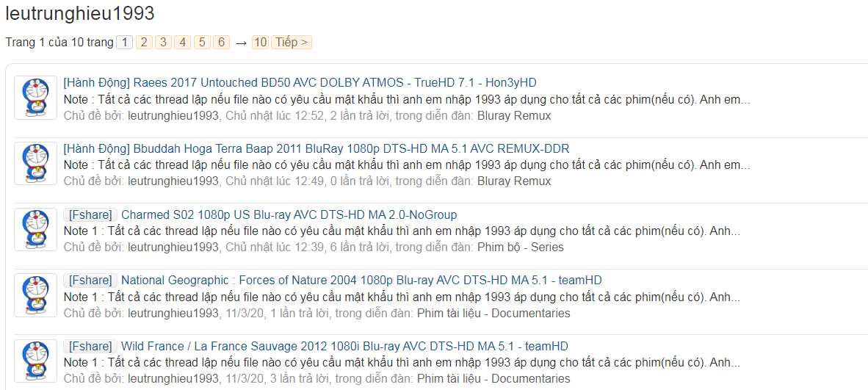
Task: Open author leutrunghieu1993 under Bbuddah thread
Action: [173, 181]
